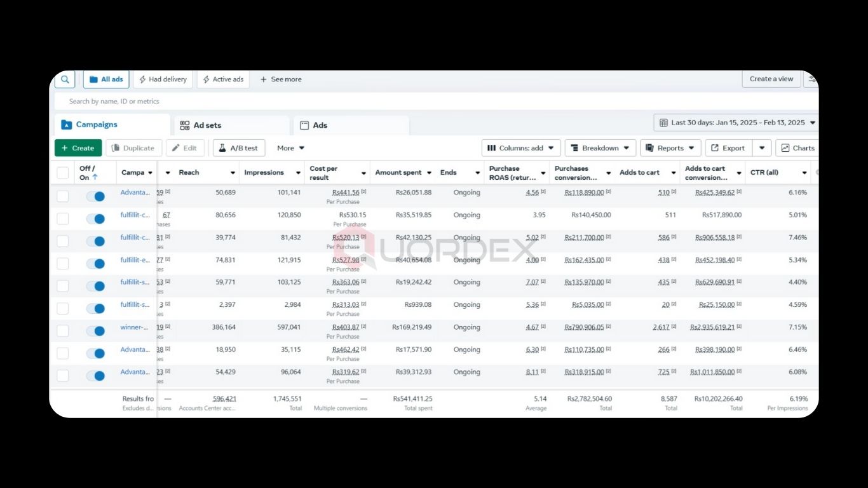Open the Reports dropdown
The height and width of the screenshot is (488, 868).
click(670, 148)
